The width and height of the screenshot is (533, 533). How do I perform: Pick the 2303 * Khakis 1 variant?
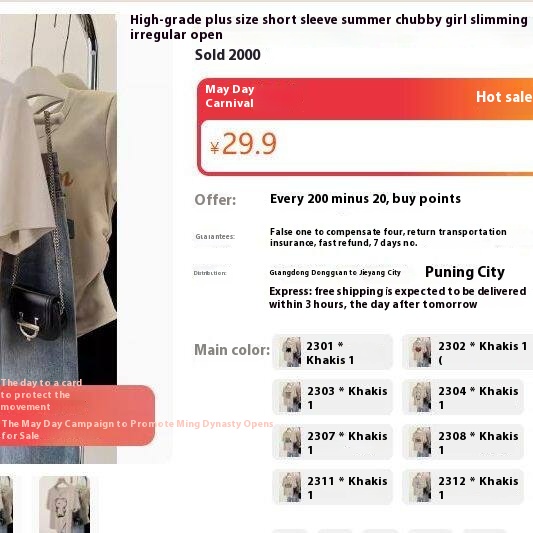[x=332, y=397]
